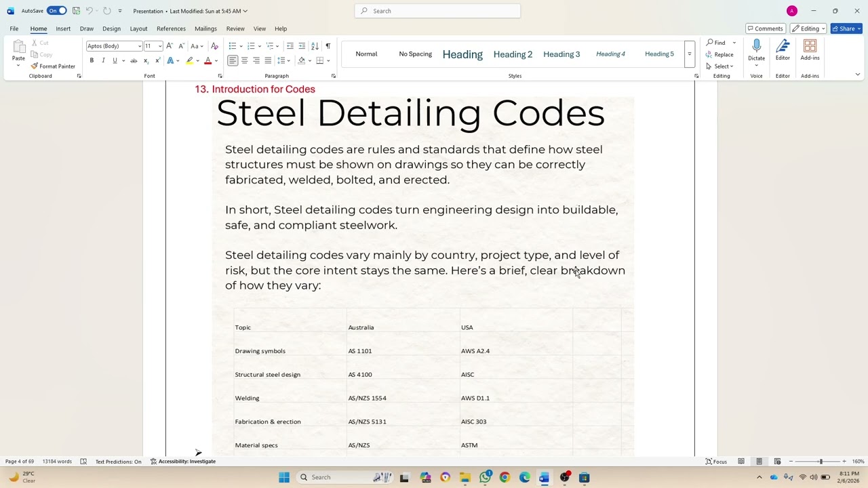Open the Editing mode dropdown
This screenshot has width=868, height=488.
click(x=808, y=28)
